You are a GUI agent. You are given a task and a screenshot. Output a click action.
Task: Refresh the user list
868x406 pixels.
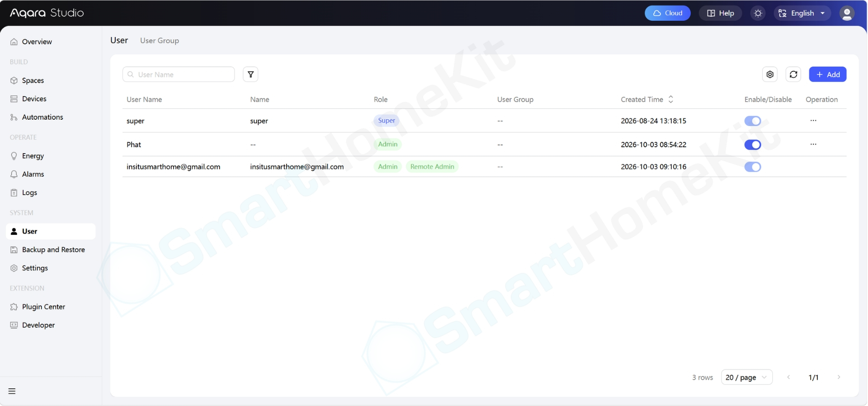click(793, 75)
